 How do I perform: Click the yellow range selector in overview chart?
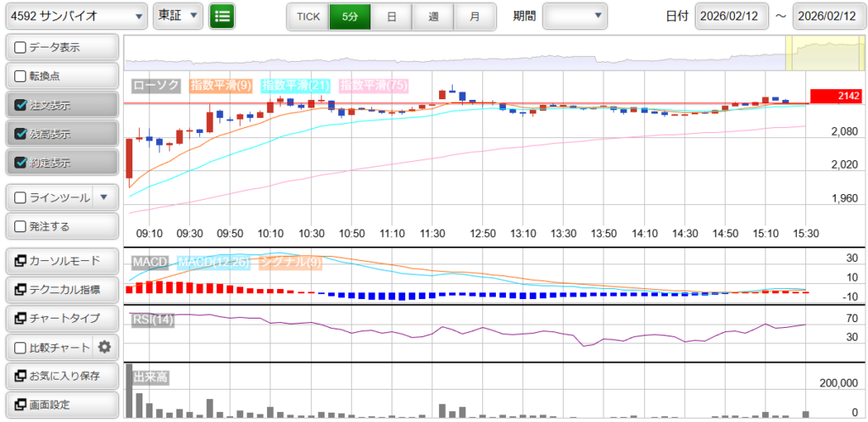tap(811, 53)
